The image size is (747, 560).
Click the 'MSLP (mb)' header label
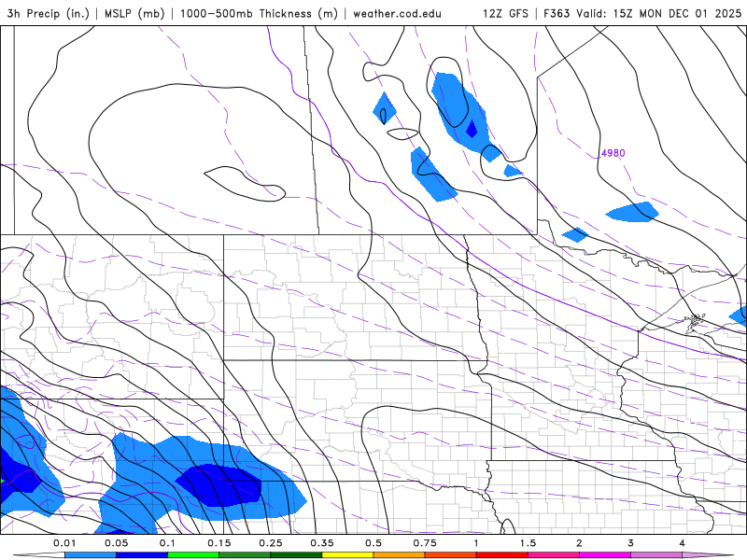(134, 13)
